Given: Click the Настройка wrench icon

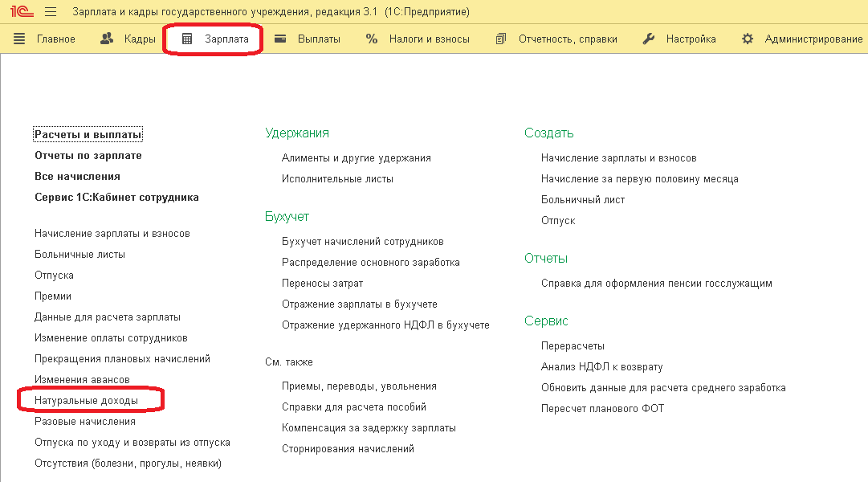Looking at the screenshot, I should (x=649, y=39).
